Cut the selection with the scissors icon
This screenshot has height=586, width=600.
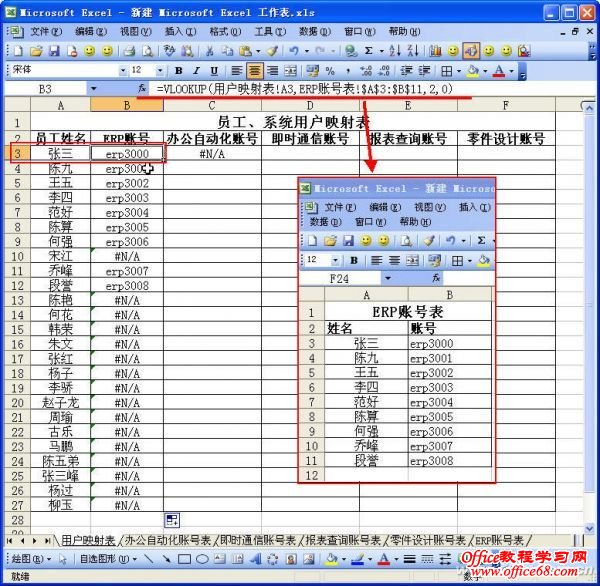209,51
